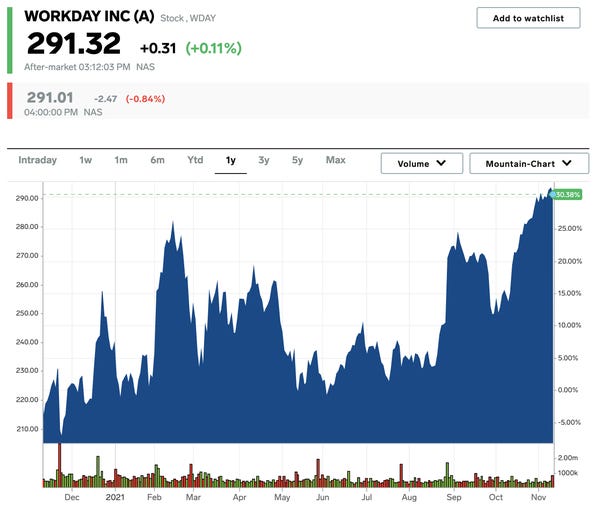This screenshot has height=513, width=600.
Task: Show the Max time range
Action: pyautogui.click(x=336, y=160)
